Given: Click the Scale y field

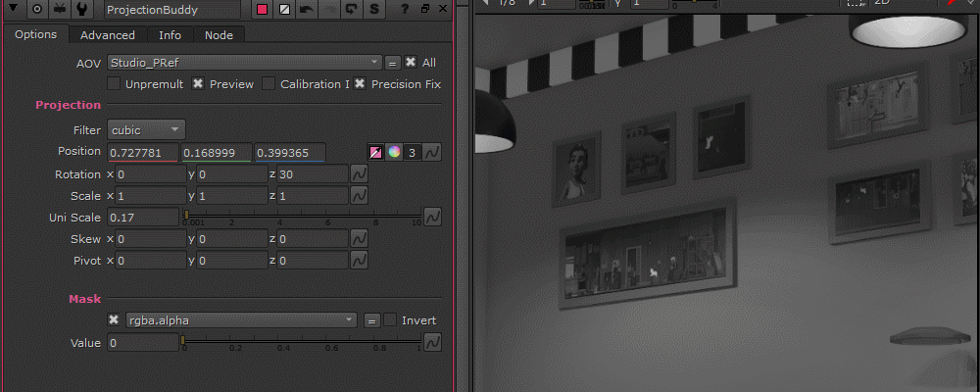Looking at the screenshot, I should point(232,196).
